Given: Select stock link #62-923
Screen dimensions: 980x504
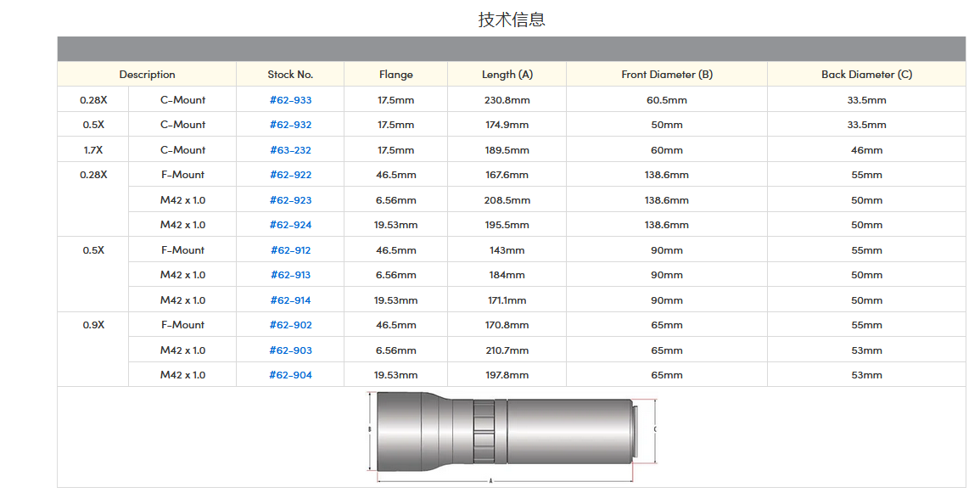Looking at the screenshot, I should [290, 200].
